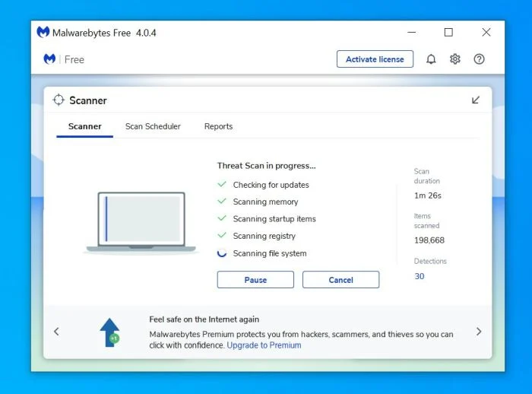Click the laptop scanning illustration
The width and height of the screenshot is (532, 394).
tap(141, 222)
